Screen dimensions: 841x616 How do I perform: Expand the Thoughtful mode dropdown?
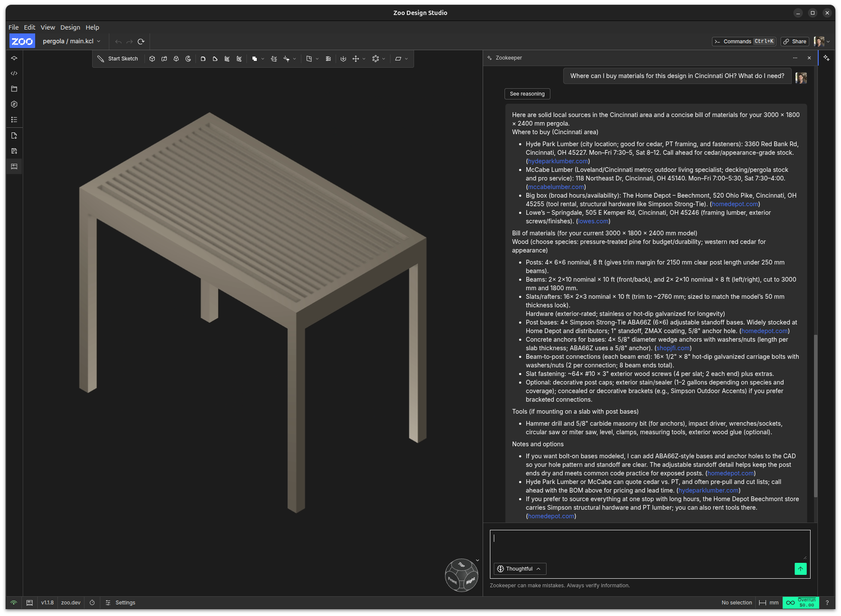click(x=520, y=569)
